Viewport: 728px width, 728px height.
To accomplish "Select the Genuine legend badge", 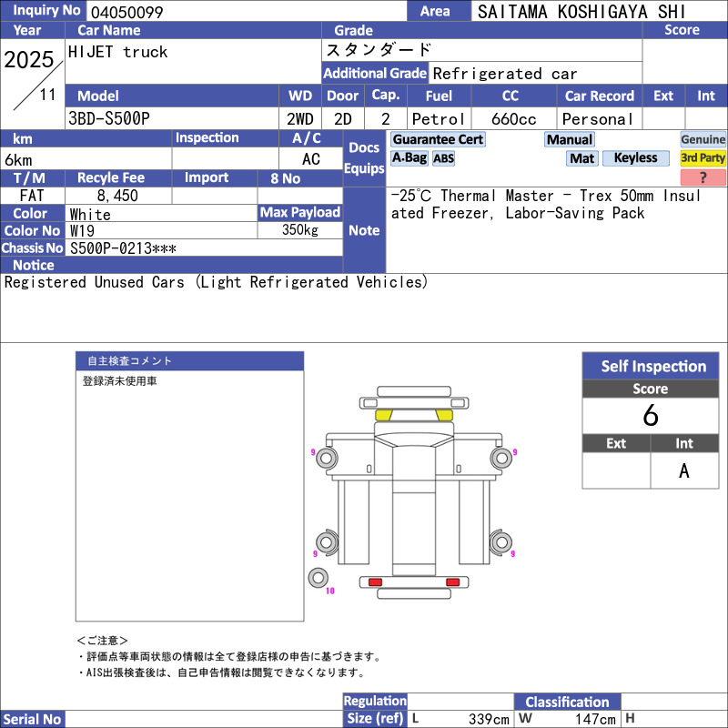I will [703, 139].
